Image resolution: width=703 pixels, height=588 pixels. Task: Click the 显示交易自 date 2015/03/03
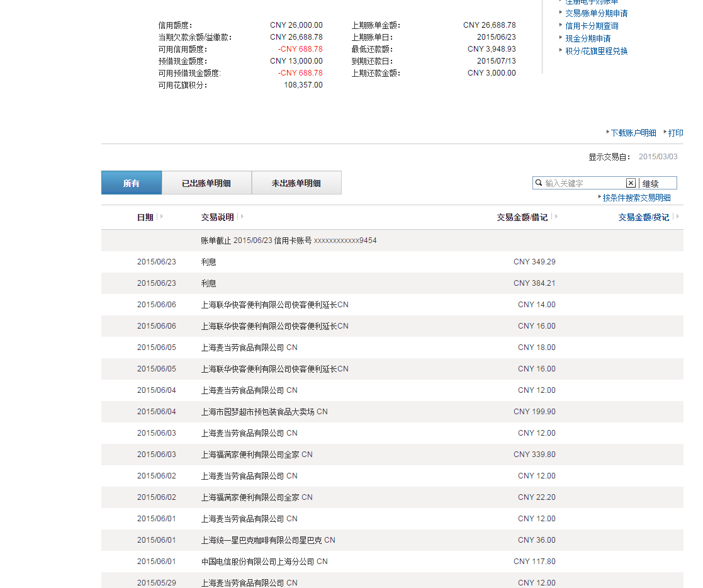click(658, 157)
